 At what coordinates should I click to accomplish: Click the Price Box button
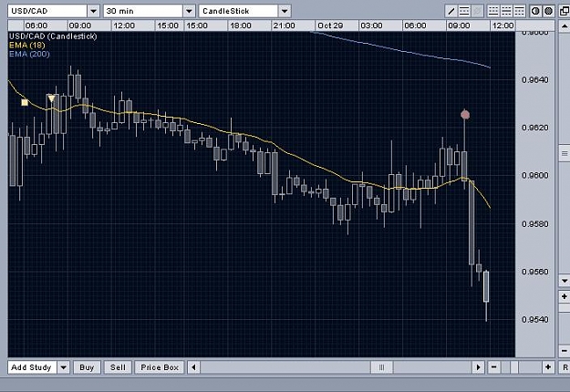click(160, 367)
